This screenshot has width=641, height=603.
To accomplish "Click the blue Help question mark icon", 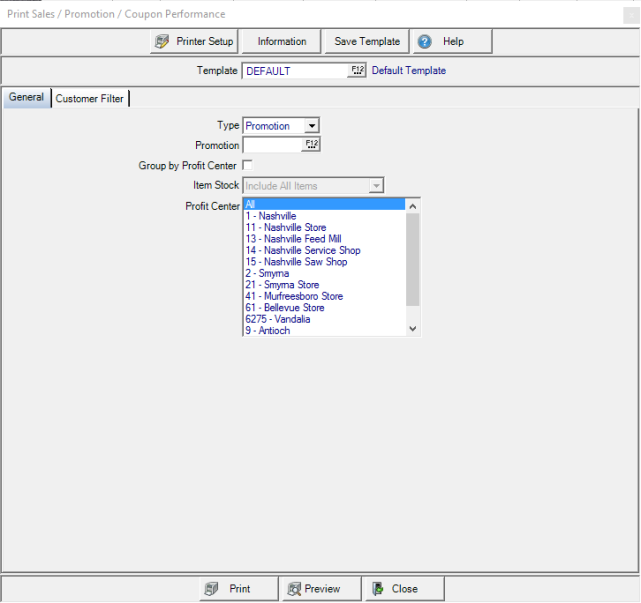I will [425, 42].
